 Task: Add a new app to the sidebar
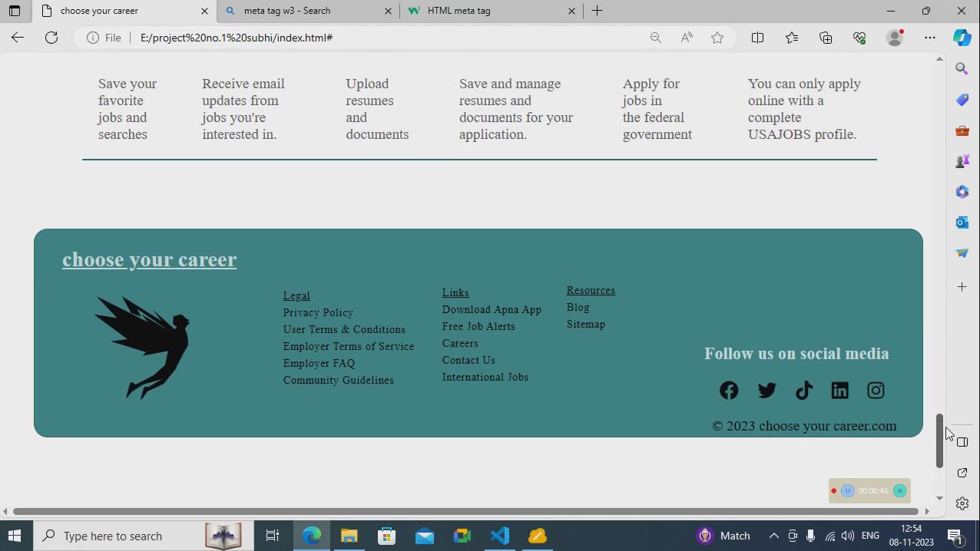pos(962,287)
